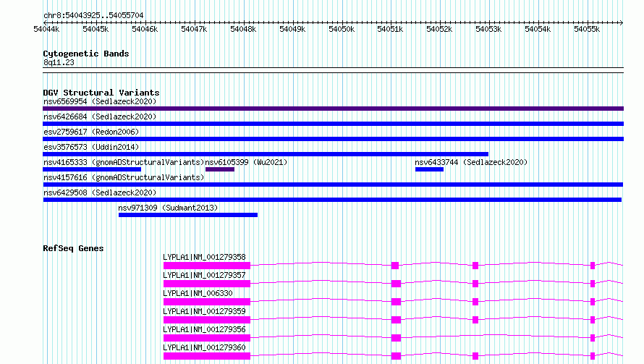Click the 54053k ruler tick label
The image size is (644, 364).
488,29
